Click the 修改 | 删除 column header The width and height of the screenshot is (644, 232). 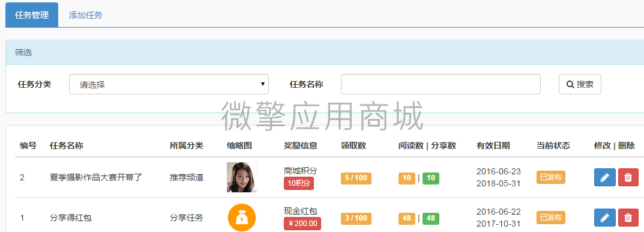pos(615,145)
